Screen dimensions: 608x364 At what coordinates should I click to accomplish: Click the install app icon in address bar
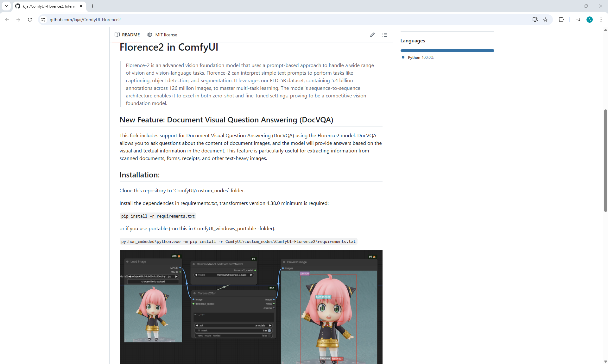pyautogui.click(x=535, y=20)
